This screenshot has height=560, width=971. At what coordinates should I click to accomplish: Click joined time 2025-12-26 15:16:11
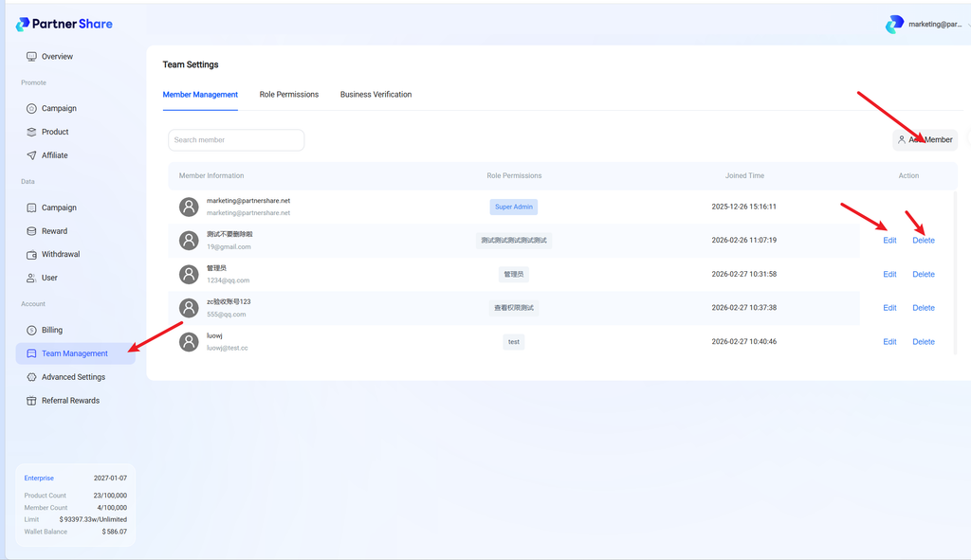(x=743, y=207)
